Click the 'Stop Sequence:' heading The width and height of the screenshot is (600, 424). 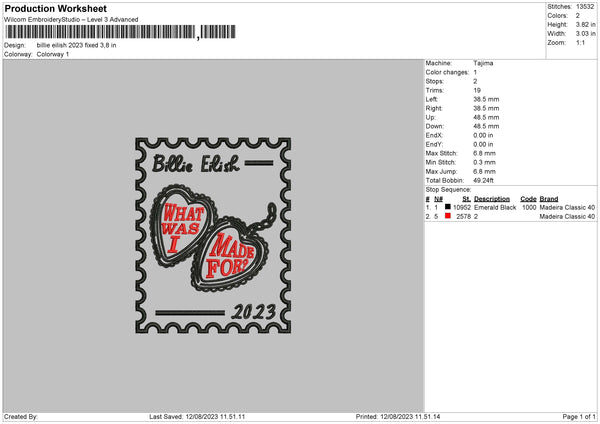click(x=448, y=190)
